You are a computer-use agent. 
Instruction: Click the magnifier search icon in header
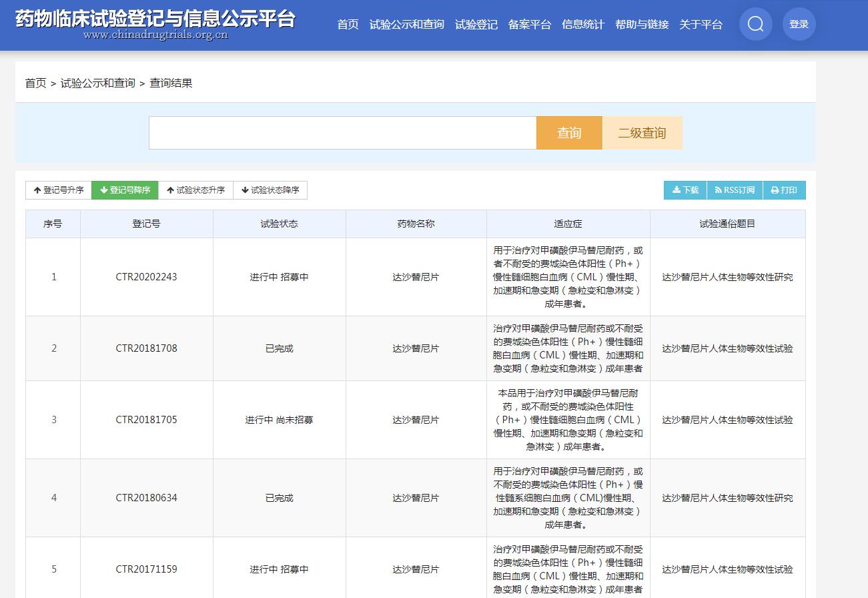click(755, 25)
